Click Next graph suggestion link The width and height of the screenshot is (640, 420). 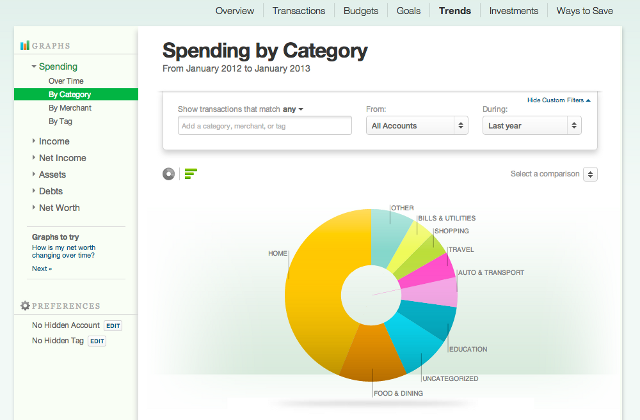(42, 269)
